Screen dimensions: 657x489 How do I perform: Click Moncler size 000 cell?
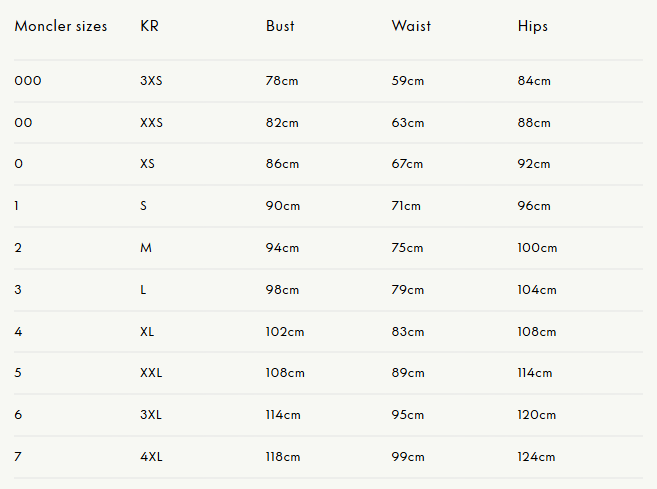tap(28, 81)
